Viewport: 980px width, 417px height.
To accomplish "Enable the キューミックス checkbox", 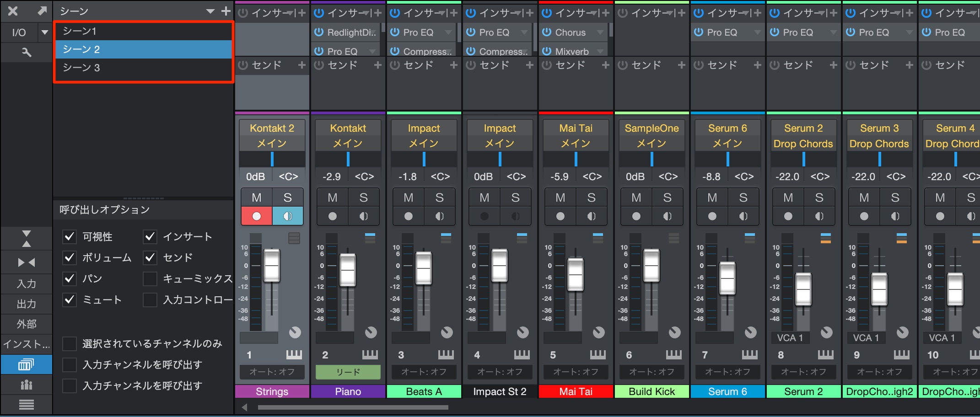I will (x=150, y=278).
